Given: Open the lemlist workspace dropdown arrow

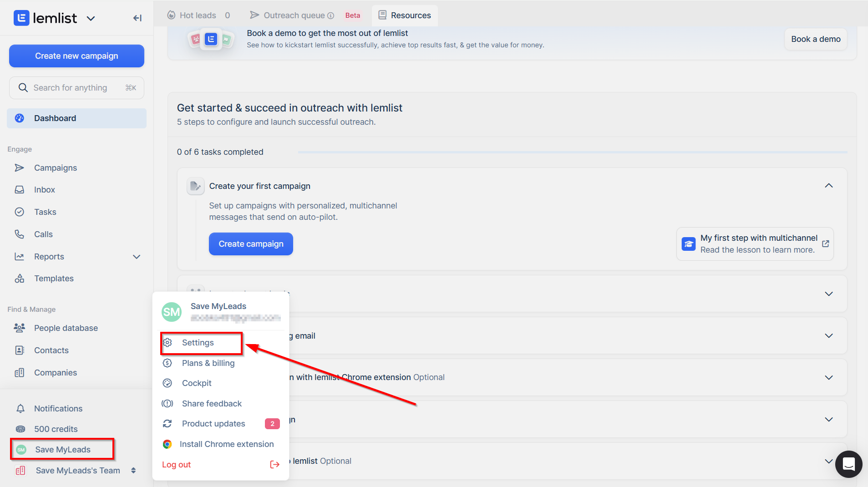Looking at the screenshot, I should coord(91,19).
